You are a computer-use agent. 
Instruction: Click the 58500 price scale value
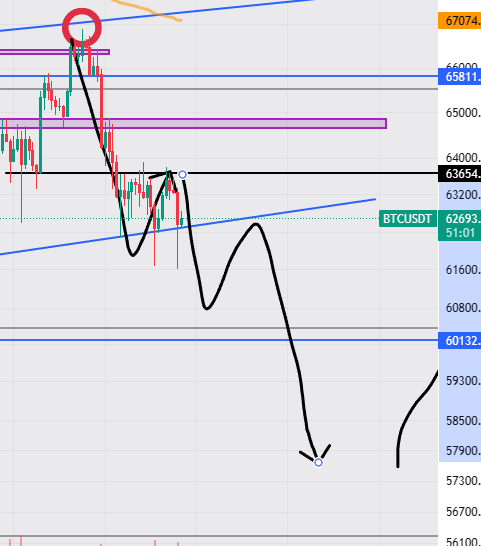(x=463, y=421)
